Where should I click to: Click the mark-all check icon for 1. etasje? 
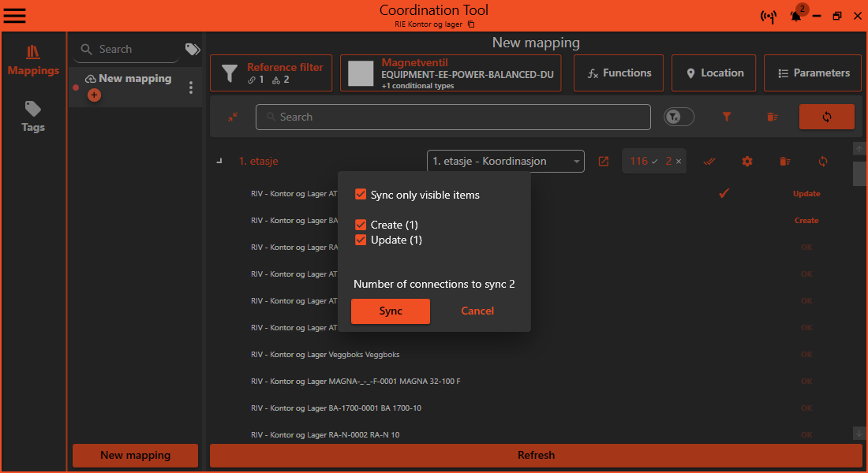click(709, 161)
